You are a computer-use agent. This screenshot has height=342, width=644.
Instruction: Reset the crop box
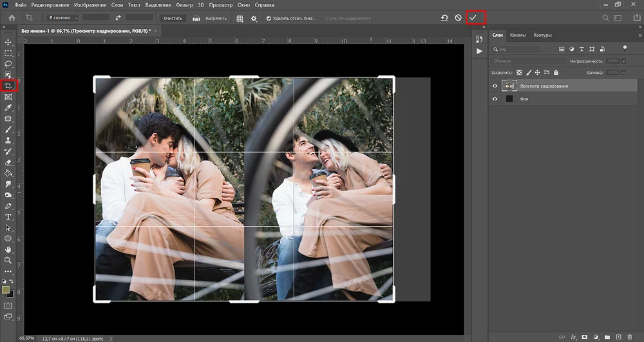pyautogui.click(x=444, y=17)
